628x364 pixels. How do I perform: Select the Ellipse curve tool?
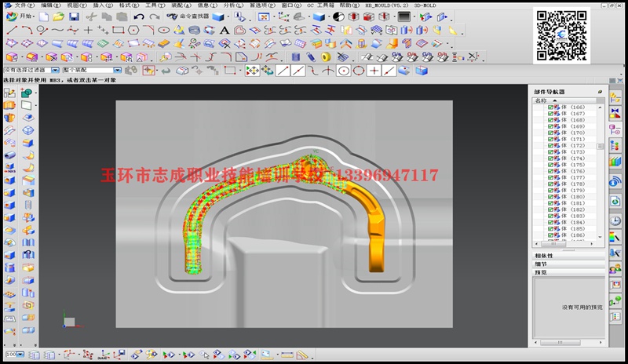point(164,30)
